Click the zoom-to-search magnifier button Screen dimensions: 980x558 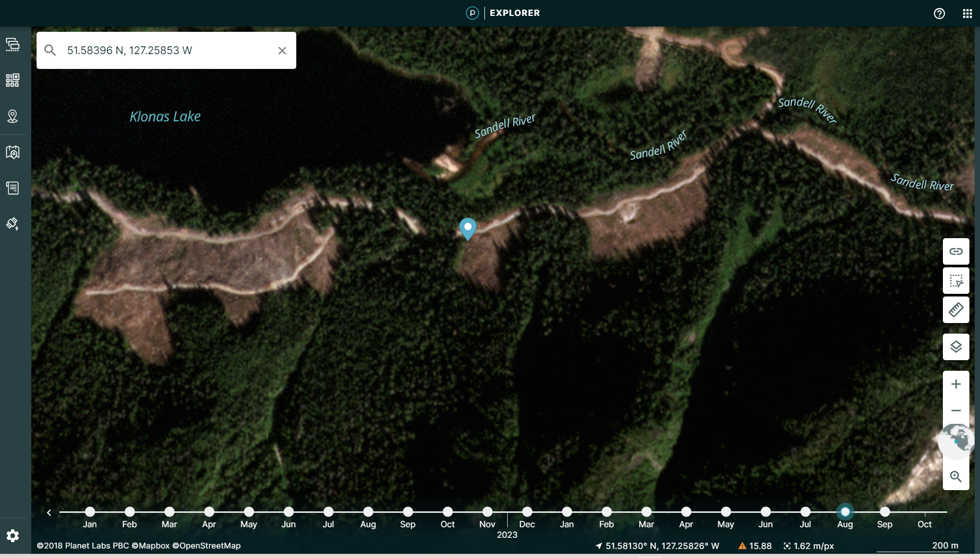[956, 476]
